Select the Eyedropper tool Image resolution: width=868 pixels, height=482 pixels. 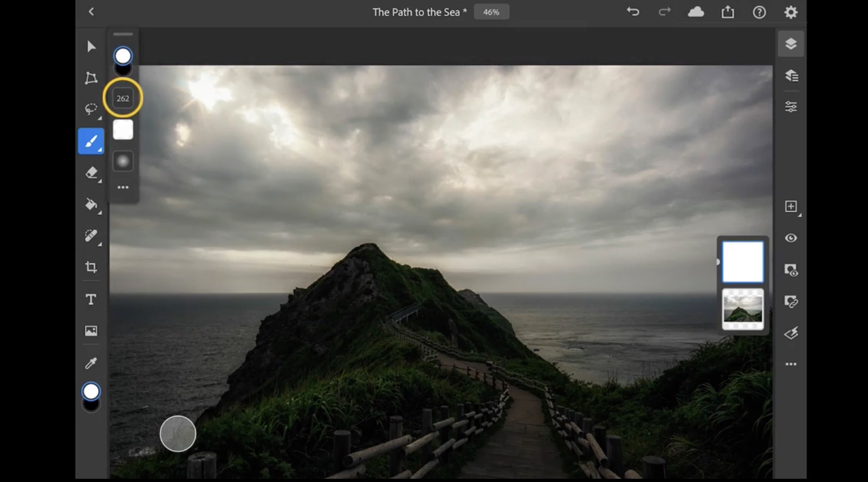tap(91, 363)
